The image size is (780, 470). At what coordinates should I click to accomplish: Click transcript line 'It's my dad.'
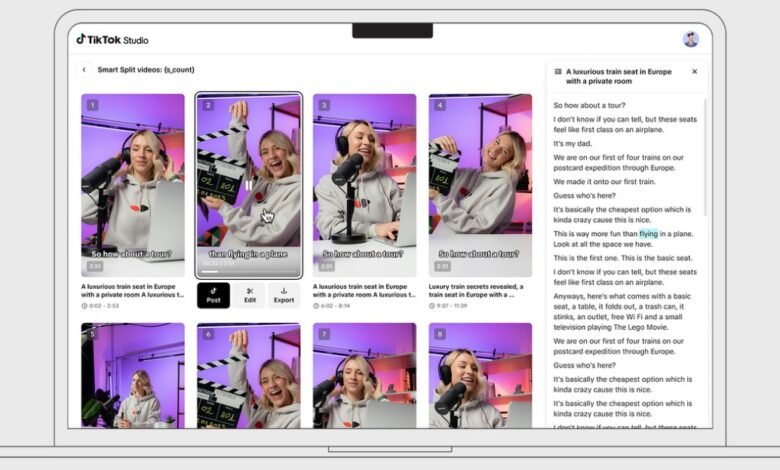pos(573,144)
